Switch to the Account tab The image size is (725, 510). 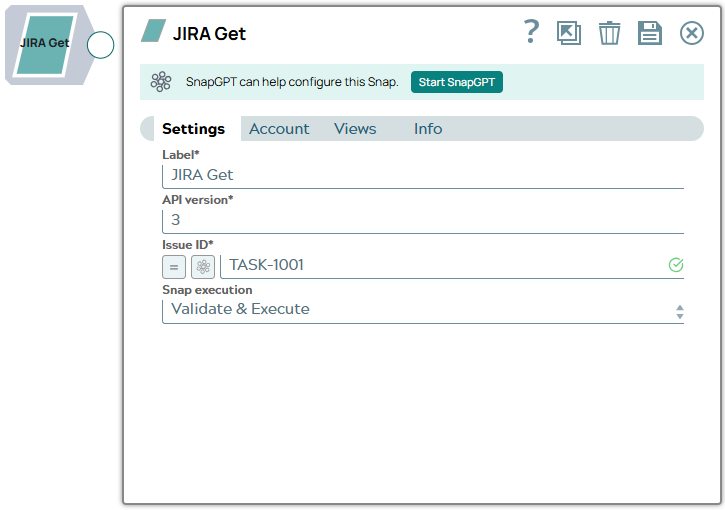tap(279, 129)
